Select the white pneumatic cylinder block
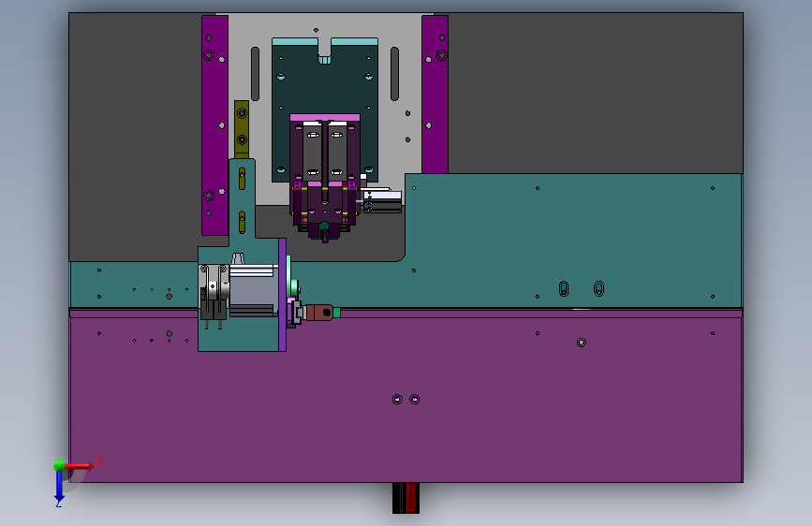This screenshot has height=526, width=812. tap(382, 201)
